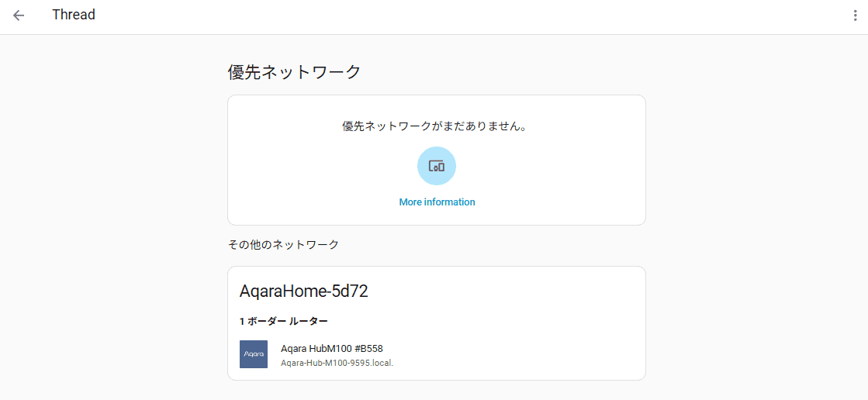The image size is (868, 400).
Task: Go back using the left arrow icon
Action: (x=19, y=16)
